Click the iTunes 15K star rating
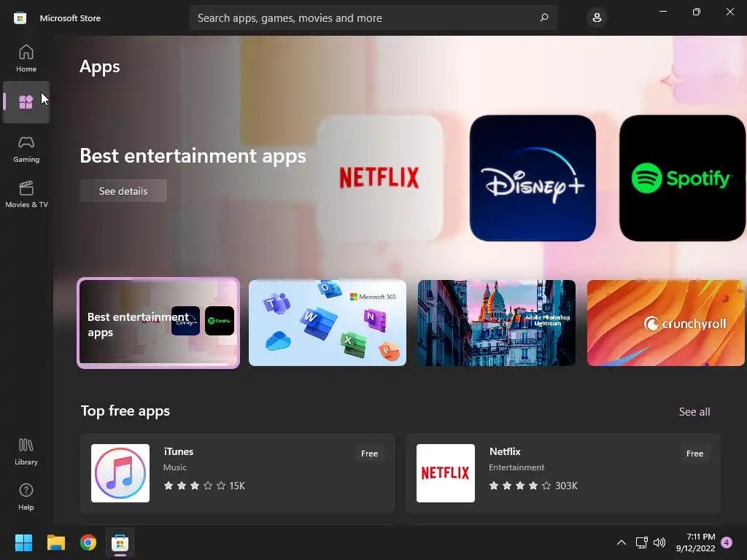747x560 pixels. tap(204, 486)
